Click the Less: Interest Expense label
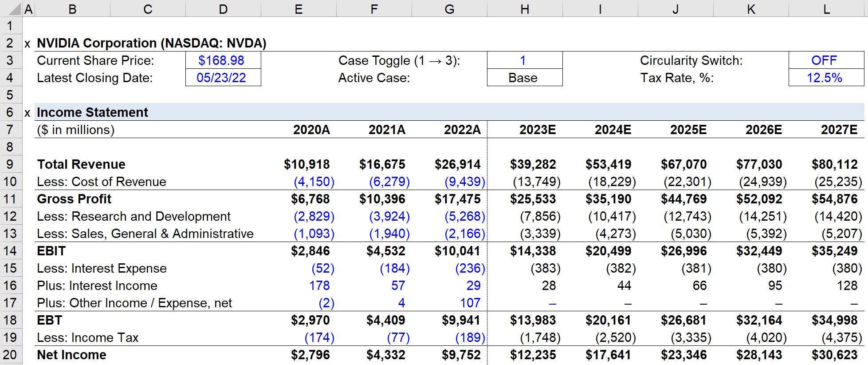Image resolution: width=868 pixels, height=365 pixels. pyautogui.click(x=102, y=268)
